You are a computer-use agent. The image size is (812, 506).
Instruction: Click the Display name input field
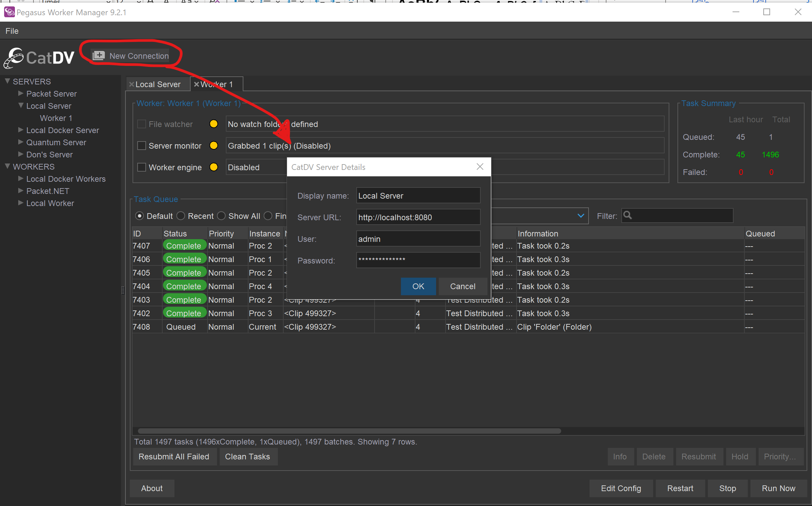click(x=418, y=196)
